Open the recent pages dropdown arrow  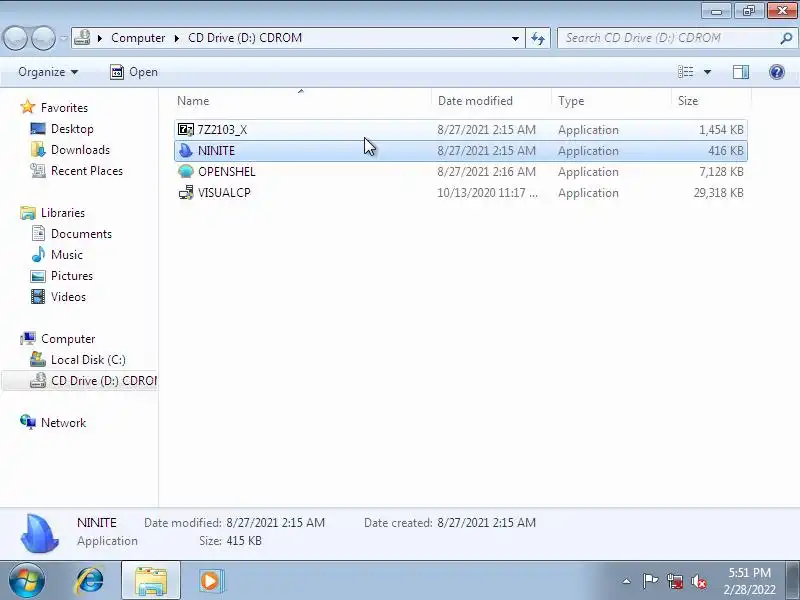pos(64,38)
